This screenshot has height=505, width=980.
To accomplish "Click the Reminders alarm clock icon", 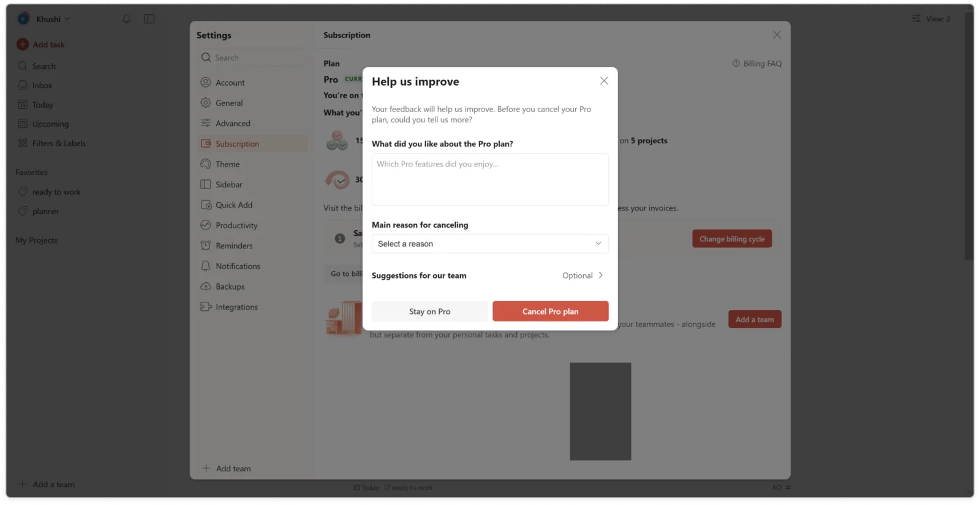I will tap(206, 245).
